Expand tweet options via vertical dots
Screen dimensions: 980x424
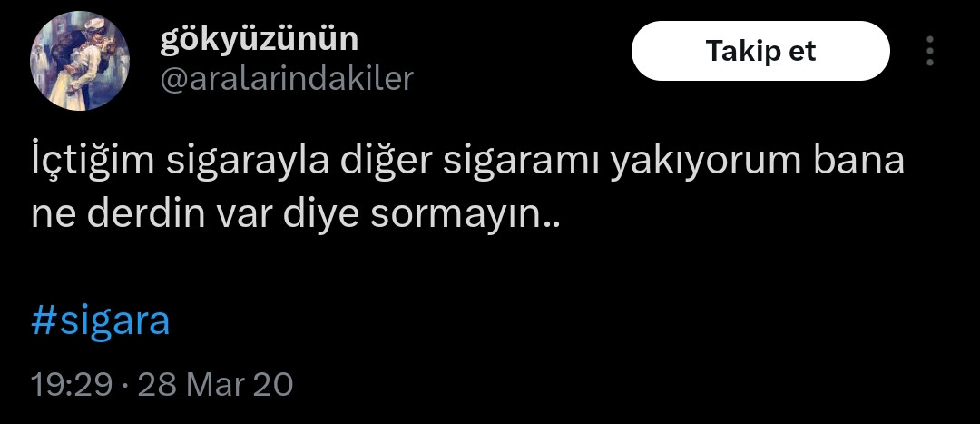tap(930, 51)
